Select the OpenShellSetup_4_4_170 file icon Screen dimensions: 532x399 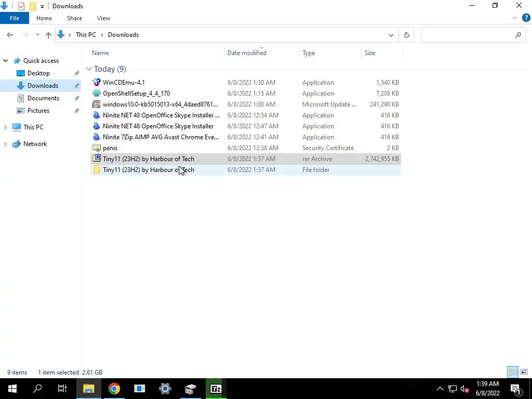pyautogui.click(x=96, y=94)
